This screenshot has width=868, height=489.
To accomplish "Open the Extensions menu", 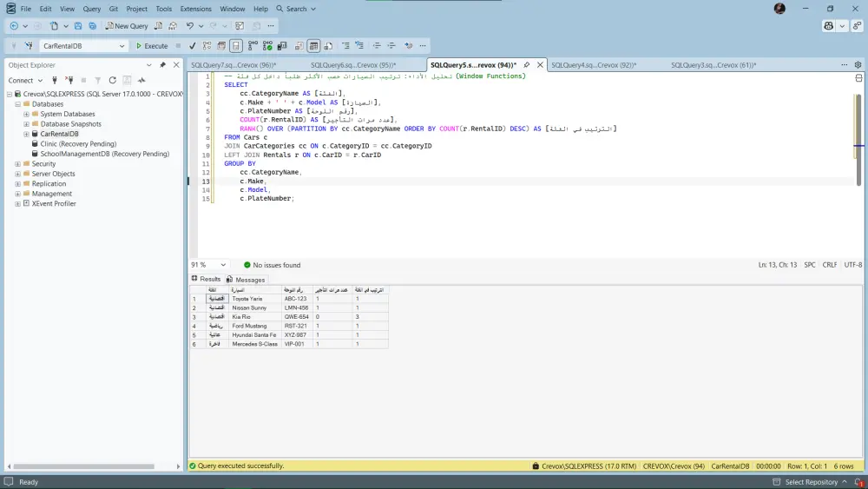I will pos(195,9).
